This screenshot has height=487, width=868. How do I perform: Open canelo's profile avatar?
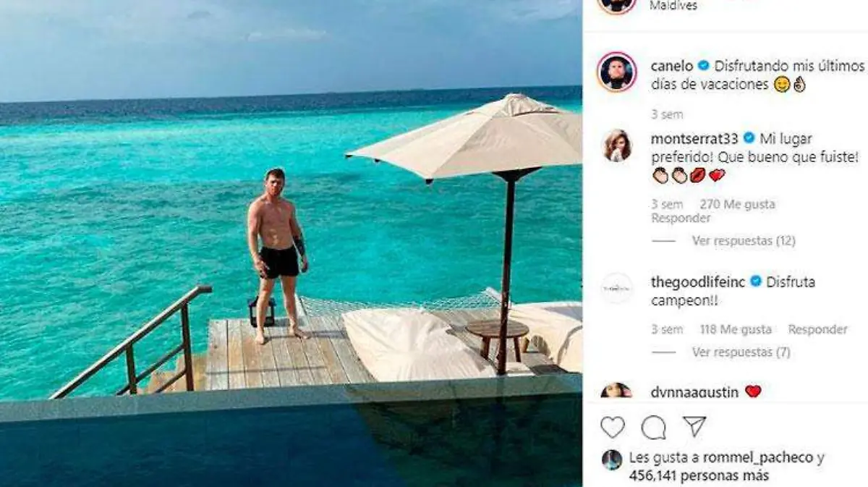[617, 72]
